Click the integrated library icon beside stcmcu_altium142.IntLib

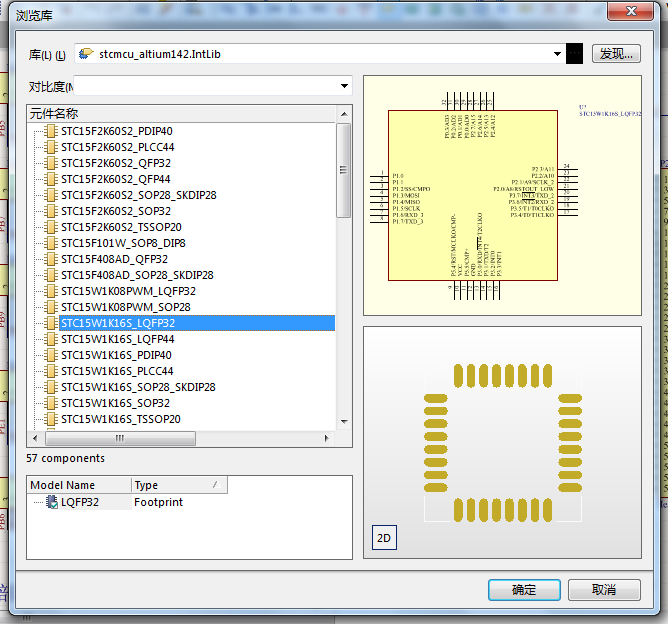pos(86,54)
